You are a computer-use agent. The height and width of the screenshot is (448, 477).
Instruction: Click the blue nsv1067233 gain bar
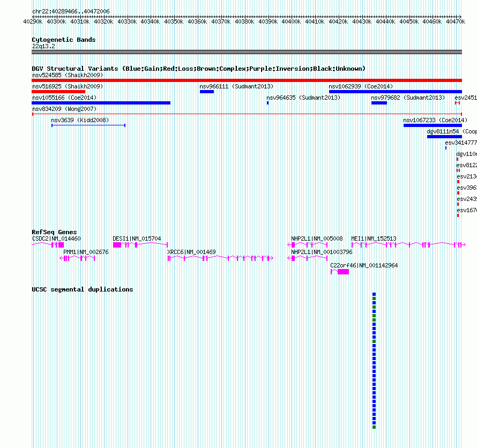click(433, 125)
